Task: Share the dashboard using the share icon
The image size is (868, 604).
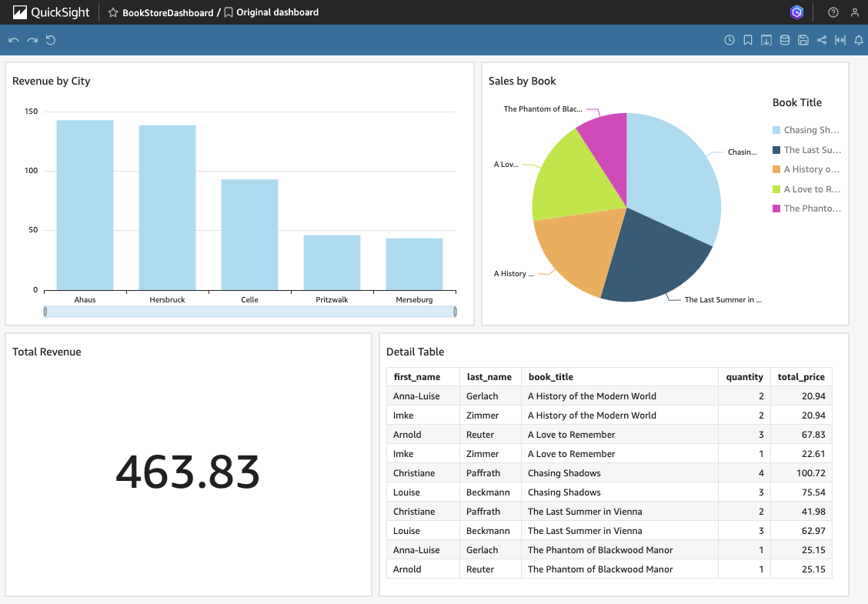Action: pos(821,39)
